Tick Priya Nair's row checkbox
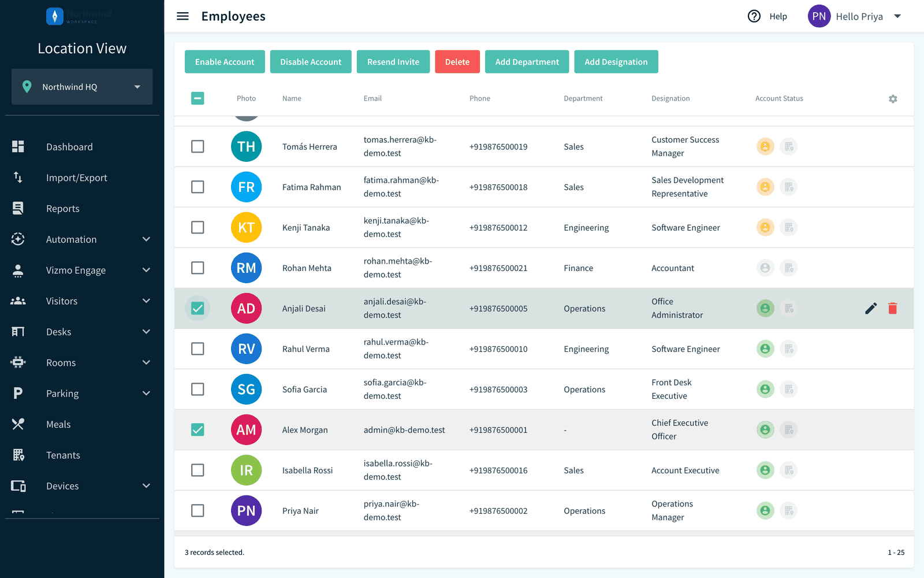 click(x=198, y=511)
